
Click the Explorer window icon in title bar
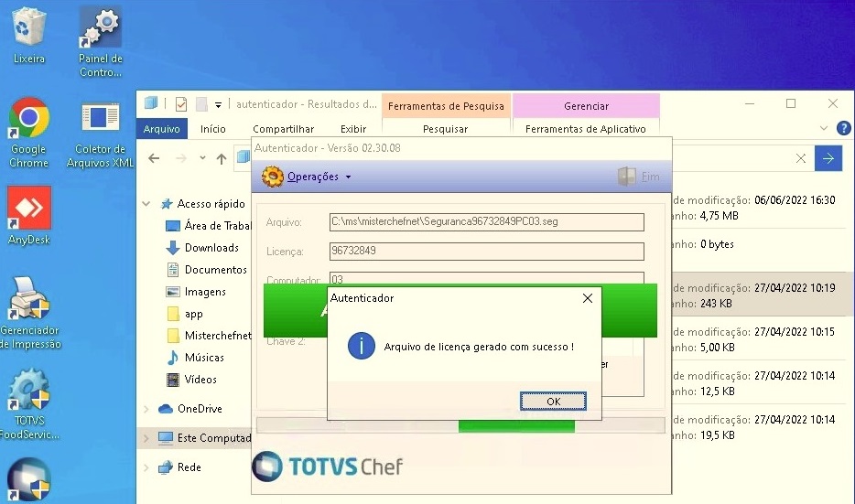tap(151, 103)
